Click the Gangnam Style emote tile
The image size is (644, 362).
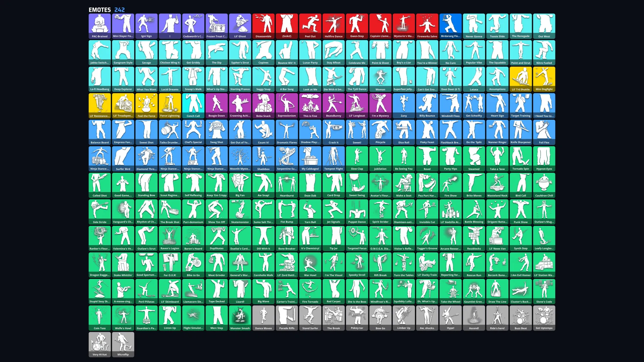click(123, 53)
